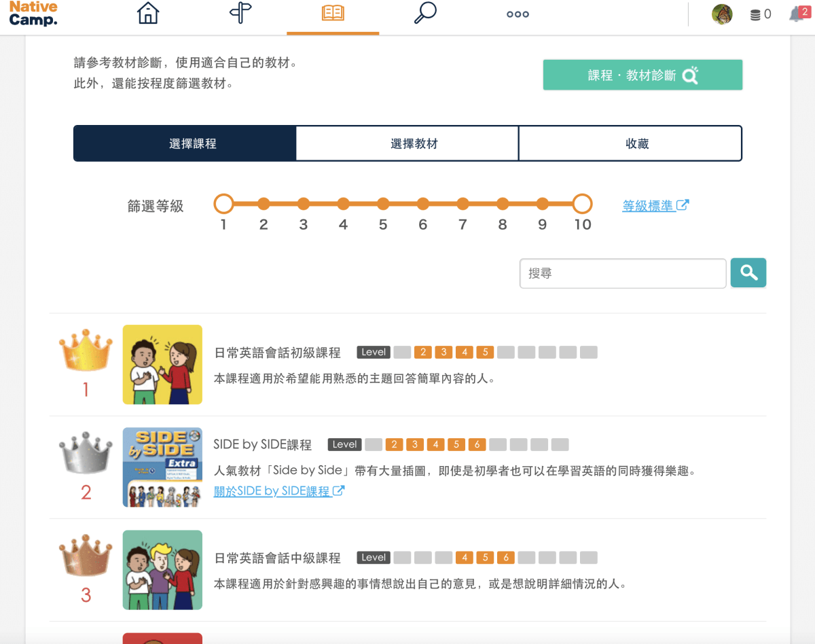Open the three-dots more menu
The height and width of the screenshot is (644, 815).
click(518, 14)
